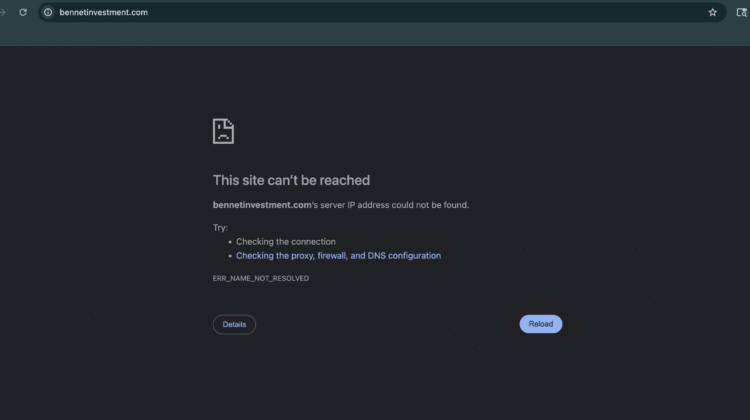Image resolution: width=750 pixels, height=420 pixels.
Task: Click the browser Forward arrow
Action: pyautogui.click(x=4, y=12)
